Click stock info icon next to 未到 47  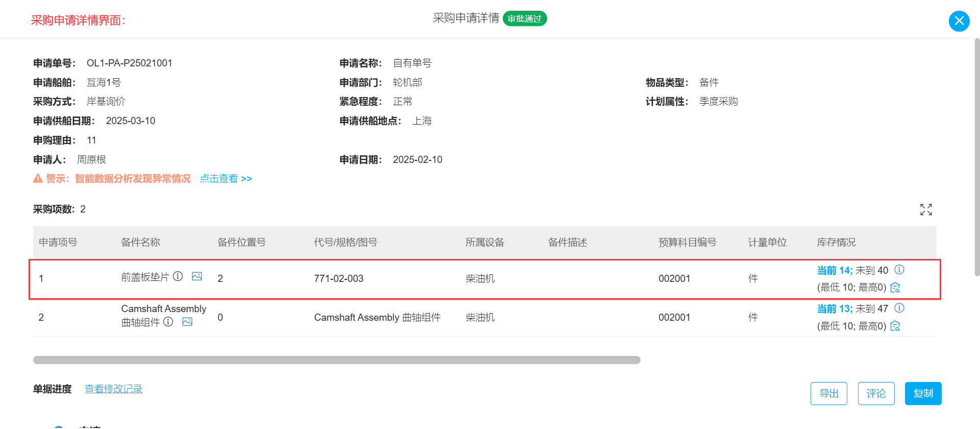(899, 308)
